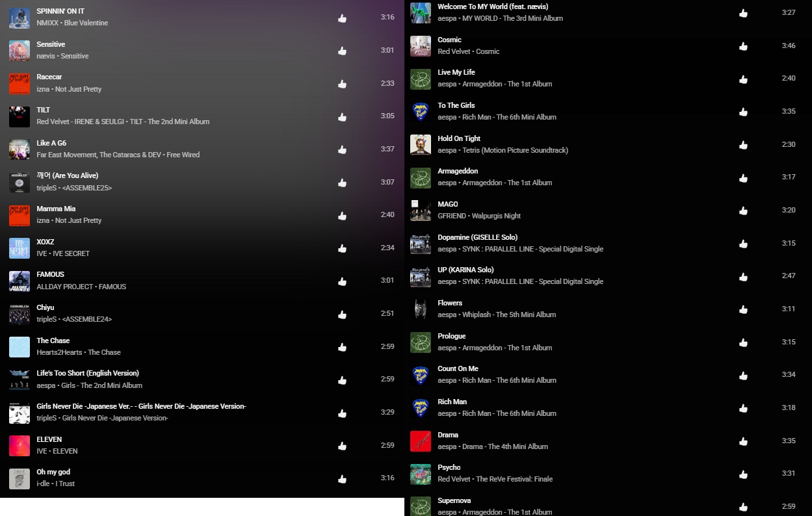Play Psycho from its cover thumbnail
Viewport: 812px width, 516px height.
tap(421, 474)
